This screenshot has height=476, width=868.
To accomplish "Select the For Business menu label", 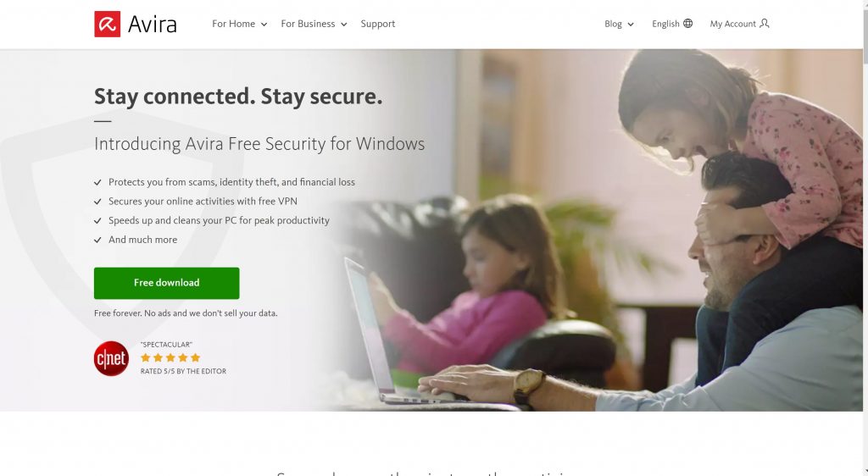I will 308,24.
